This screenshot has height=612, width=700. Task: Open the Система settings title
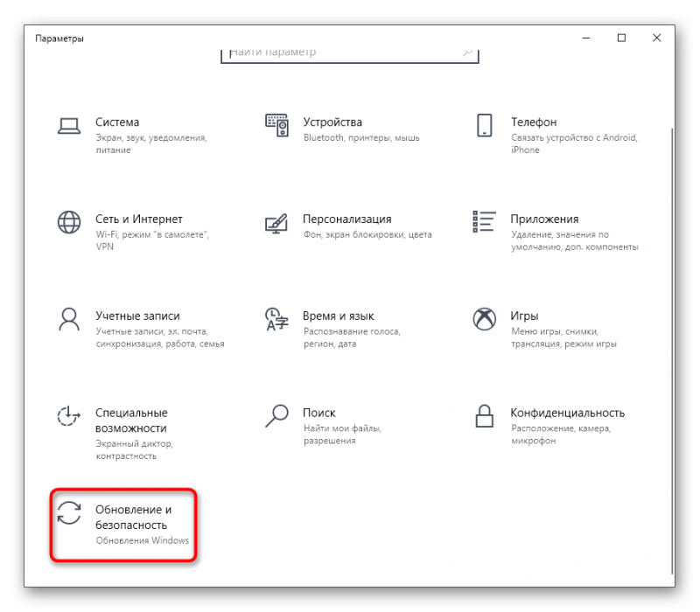pyautogui.click(x=117, y=122)
